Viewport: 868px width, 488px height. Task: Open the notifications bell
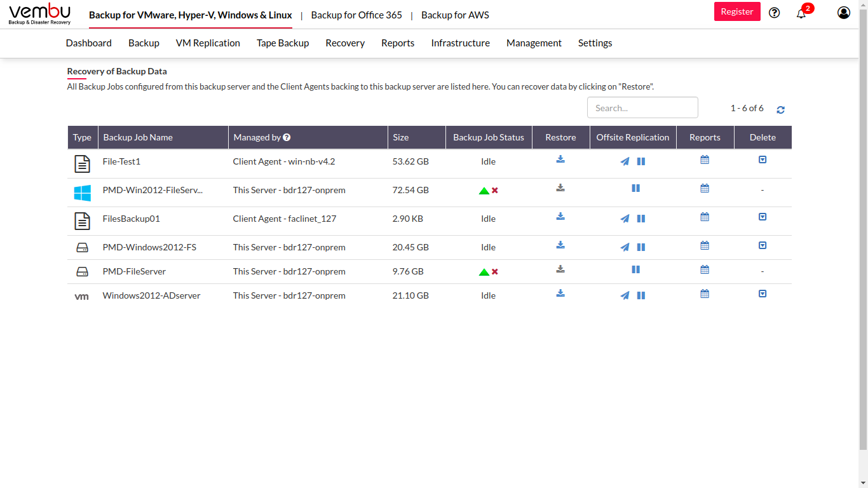(x=801, y=13)
